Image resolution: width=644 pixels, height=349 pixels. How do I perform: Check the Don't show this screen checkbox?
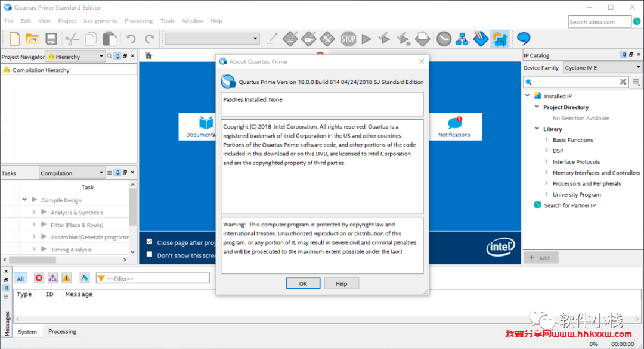click(x=150, y=255)
